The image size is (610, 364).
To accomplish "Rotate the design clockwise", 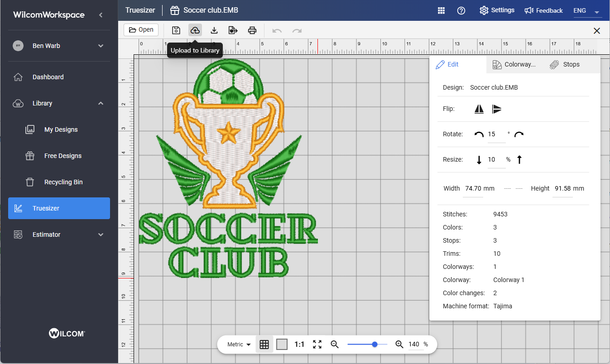I will (x=519, y=134).
